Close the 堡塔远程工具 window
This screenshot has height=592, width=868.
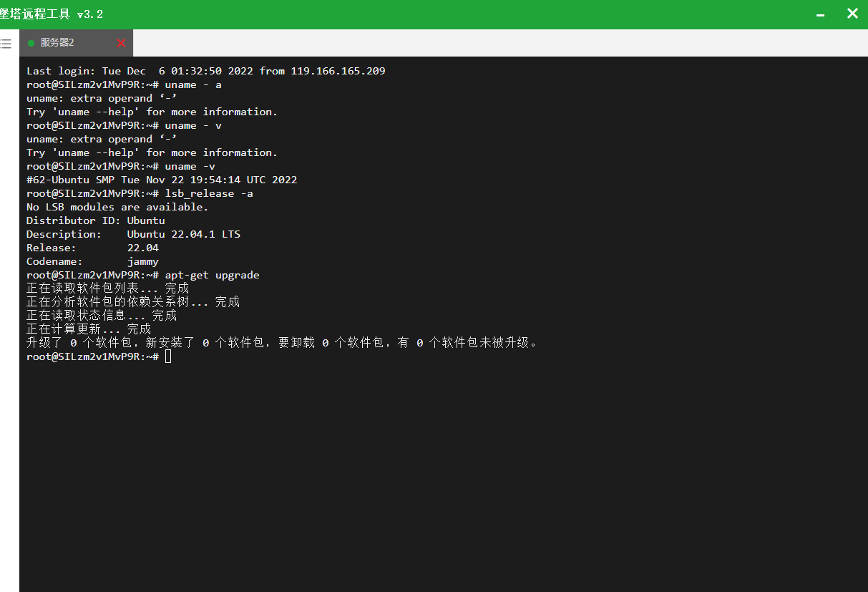click(852, 14)
